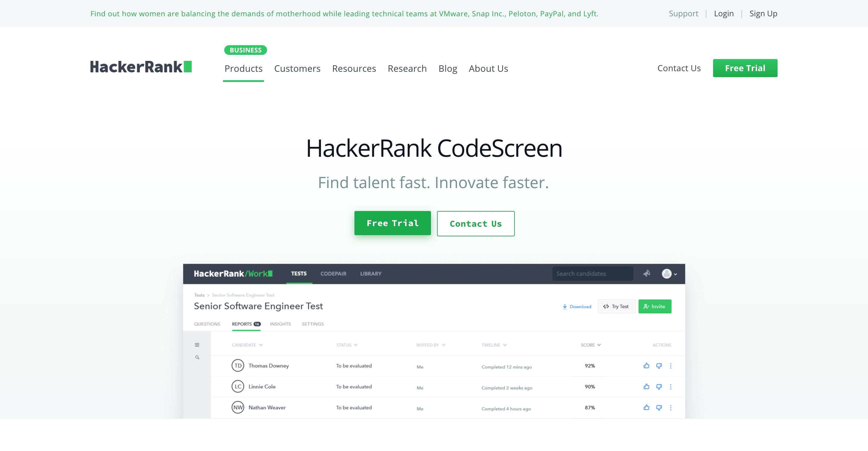Click the Login link
The height and width of the screenshot is (451, 868).
tap(724, 14)
